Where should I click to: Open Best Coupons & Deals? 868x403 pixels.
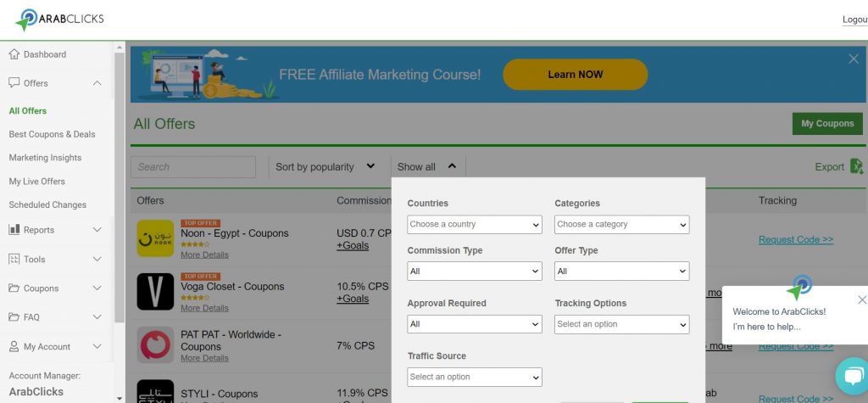(52, 134)
